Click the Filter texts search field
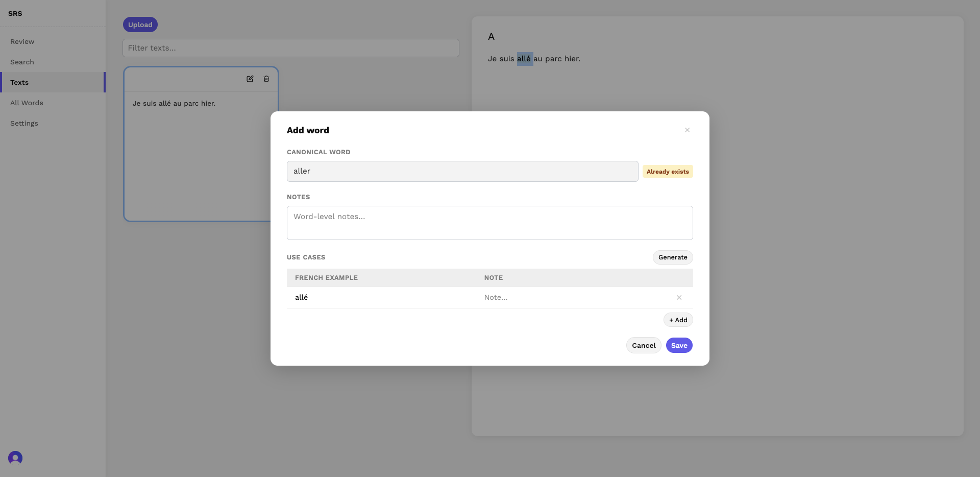 pos(291,48)
